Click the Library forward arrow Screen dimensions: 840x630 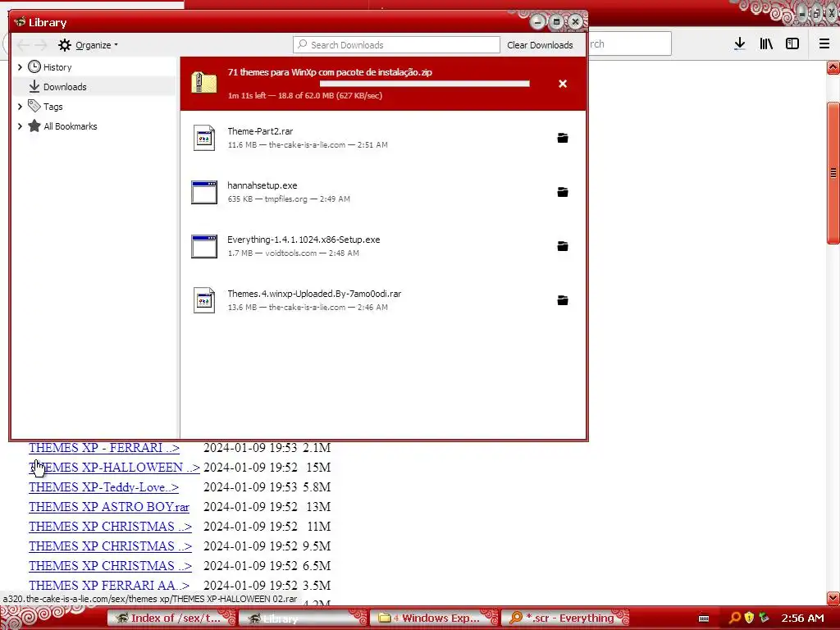point(41,45)
